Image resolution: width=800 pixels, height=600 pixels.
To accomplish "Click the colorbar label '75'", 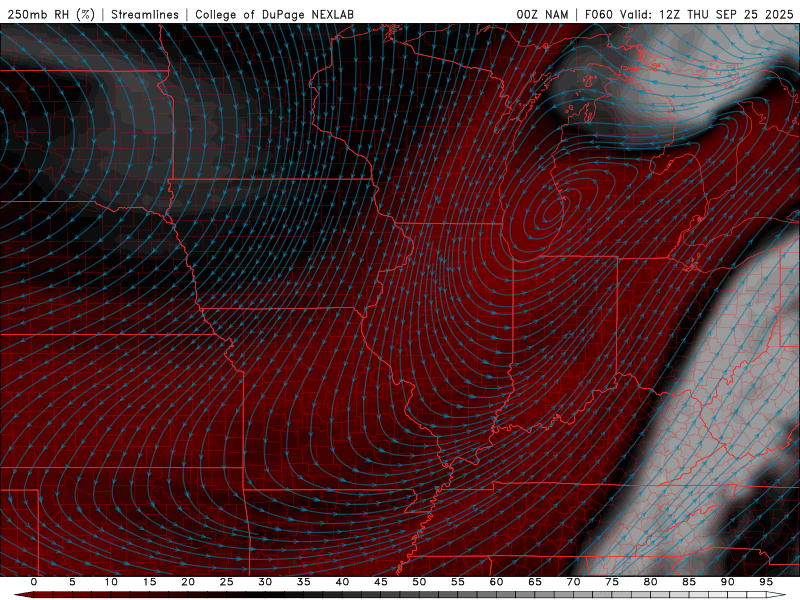I will coord(612,582).
